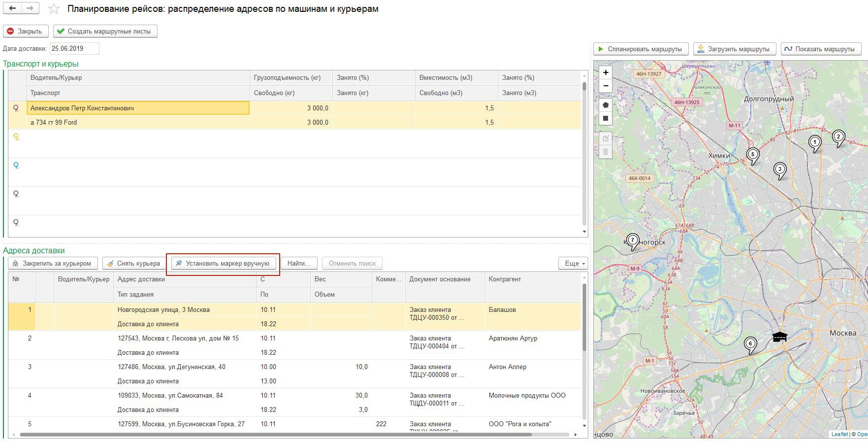Click the delivery table horizontal scrollbar
This screenshot has height=442, width=868.
276,435
